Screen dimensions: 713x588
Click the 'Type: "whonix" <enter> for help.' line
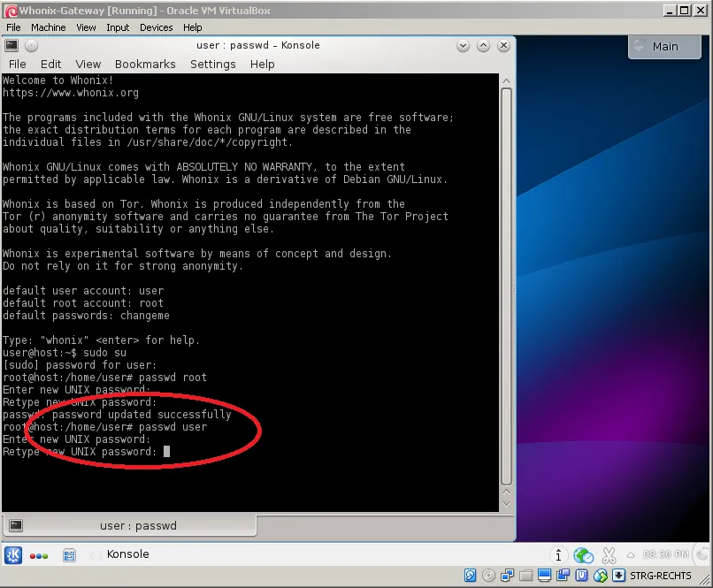coord(101,340)
